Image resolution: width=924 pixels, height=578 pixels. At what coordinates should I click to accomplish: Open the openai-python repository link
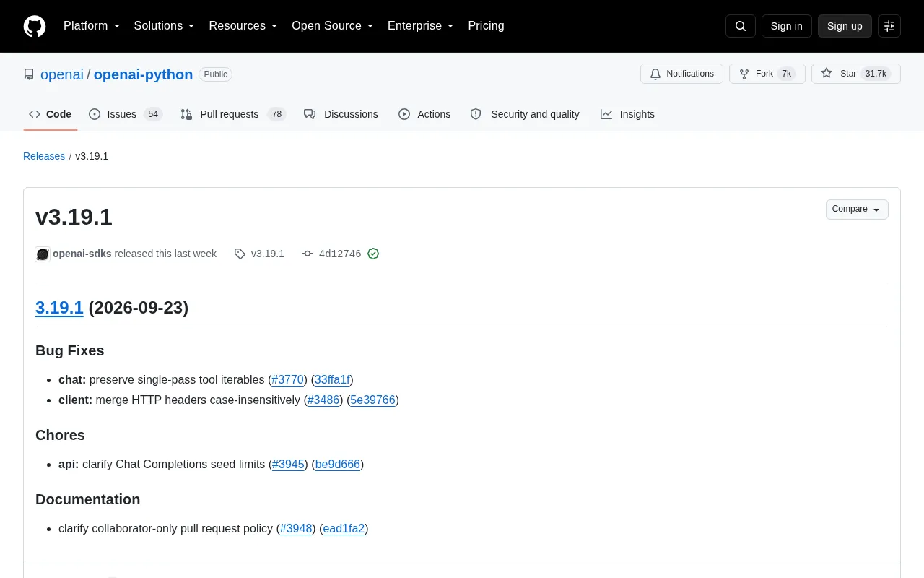(143, 74)
